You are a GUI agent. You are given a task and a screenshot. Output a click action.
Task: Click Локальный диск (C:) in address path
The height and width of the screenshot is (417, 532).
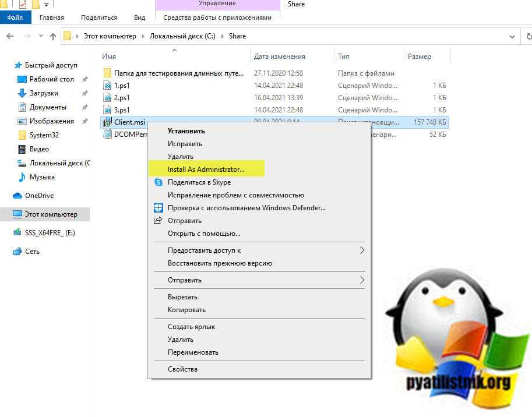(x=182, y=36)
